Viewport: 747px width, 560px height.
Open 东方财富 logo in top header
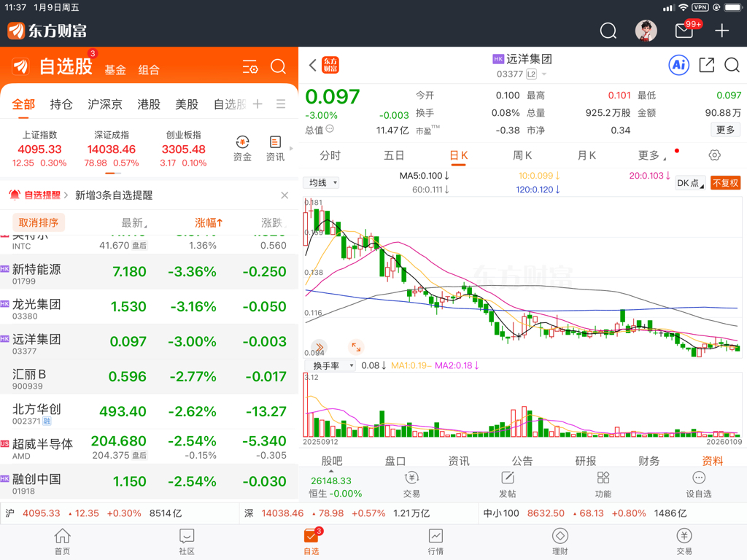click(47, 31)
